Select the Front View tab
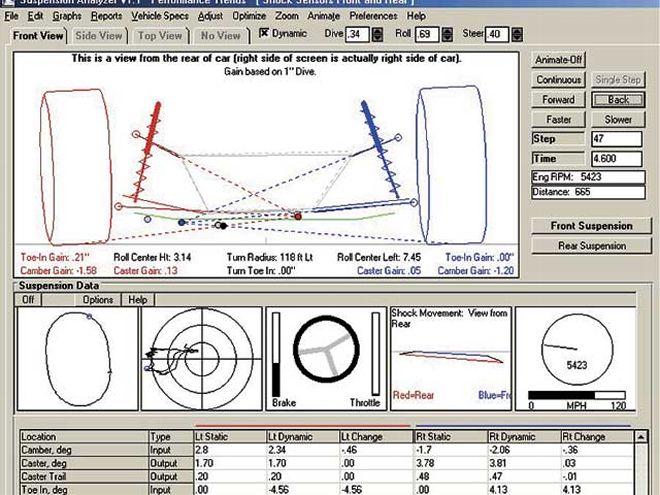Screen dimensions: 660x495 [x=38, y=36]
